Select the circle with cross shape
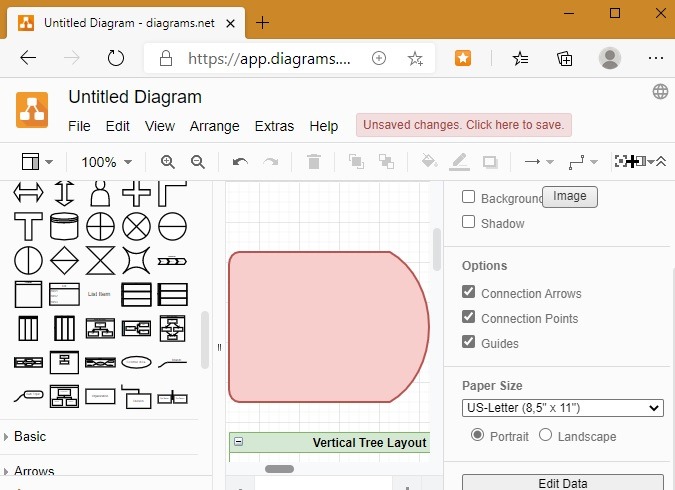This screenshot has height=490, width=675. (100, 226)
